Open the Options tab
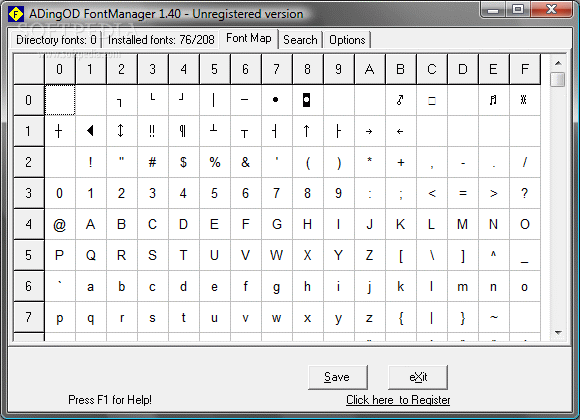This screenshot has height=420, width=580. point(347,40)
